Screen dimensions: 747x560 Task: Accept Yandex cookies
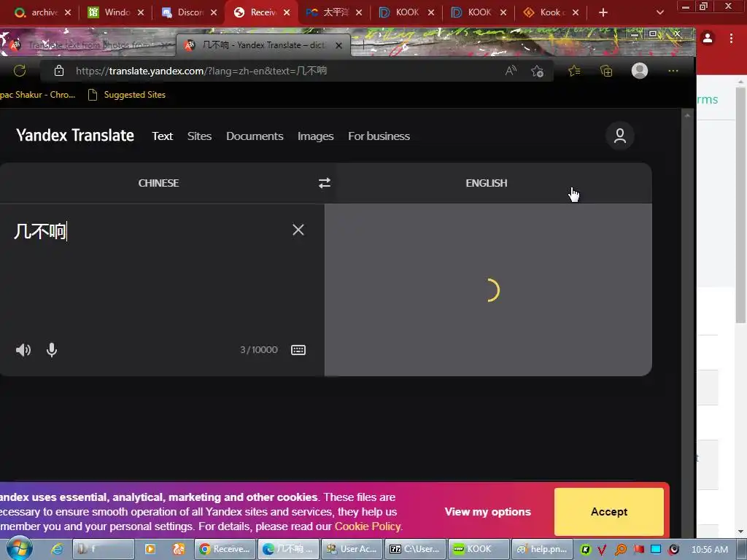click(609, 511)
